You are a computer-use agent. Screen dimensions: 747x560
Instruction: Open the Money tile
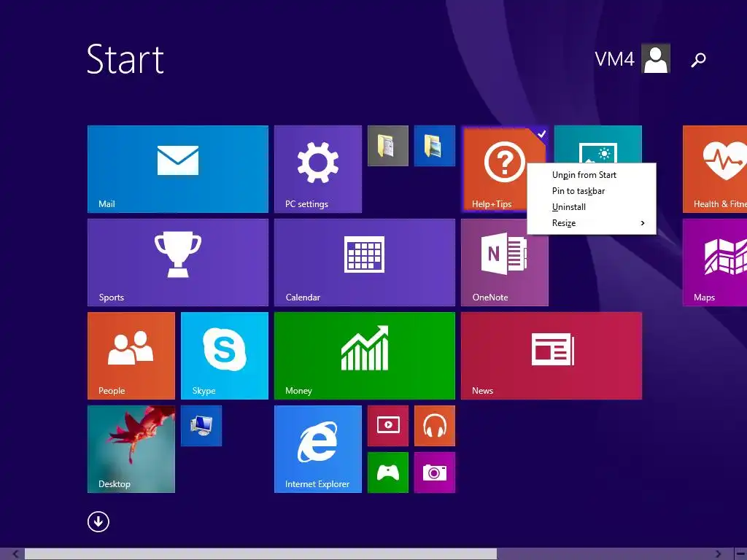point(365,356)
